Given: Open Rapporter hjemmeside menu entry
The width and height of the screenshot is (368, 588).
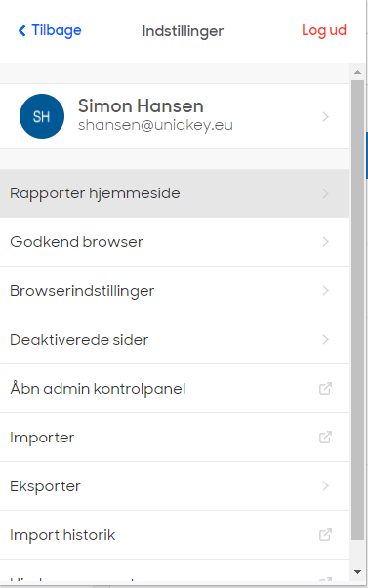Looking at the screenshot, I should click(175, 193).
